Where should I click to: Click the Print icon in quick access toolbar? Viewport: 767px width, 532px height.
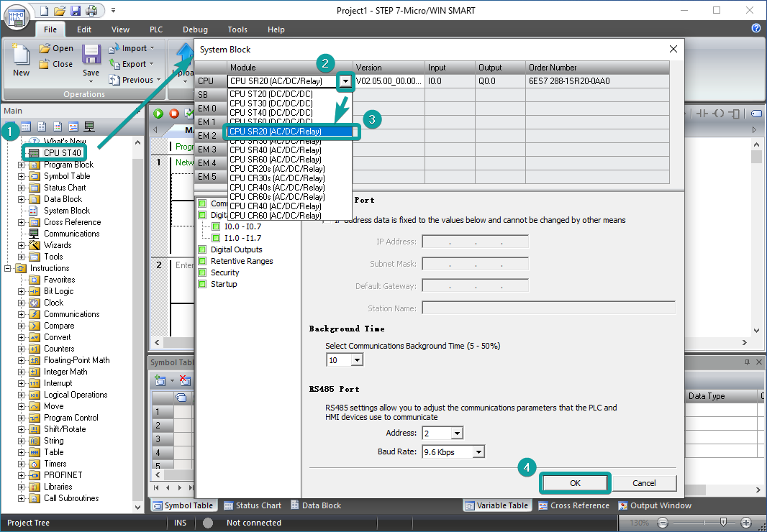click(91, 10)
